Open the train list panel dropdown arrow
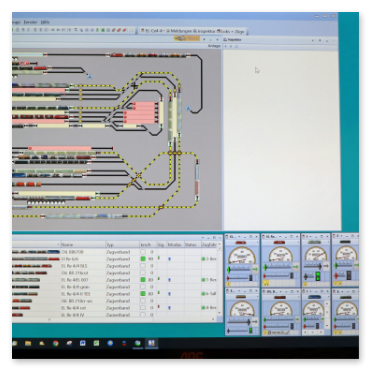This screenshot has height=369, width=369. coord(203,237)
